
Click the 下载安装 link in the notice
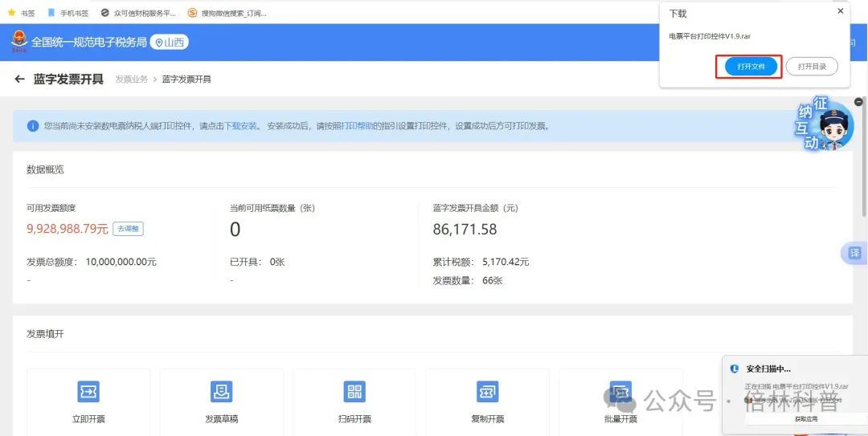(241, 125)
